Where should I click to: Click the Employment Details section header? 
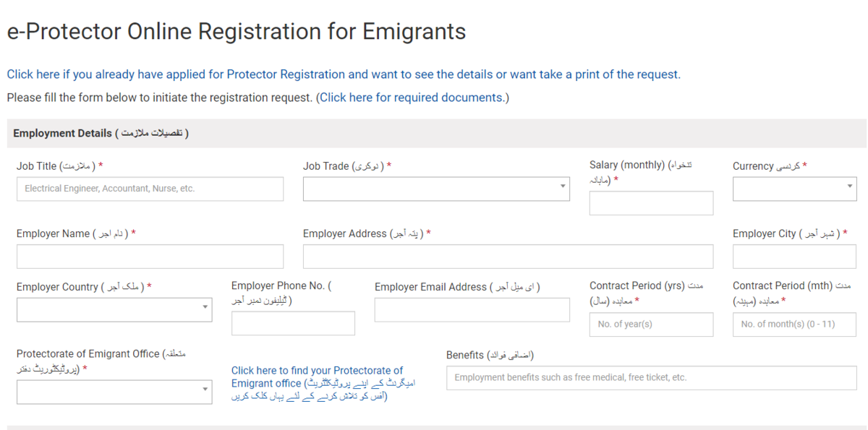coord(101,133)
